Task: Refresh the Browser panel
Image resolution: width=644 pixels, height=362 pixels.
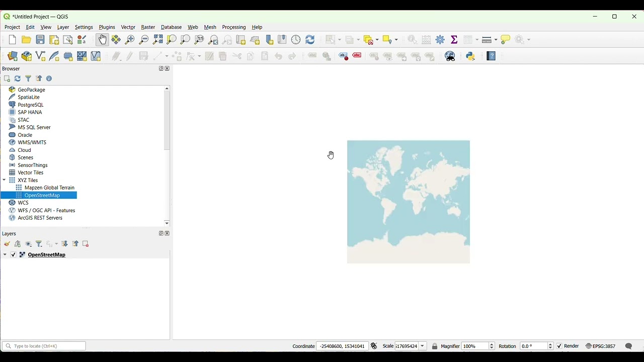Action: coord(18,78)
